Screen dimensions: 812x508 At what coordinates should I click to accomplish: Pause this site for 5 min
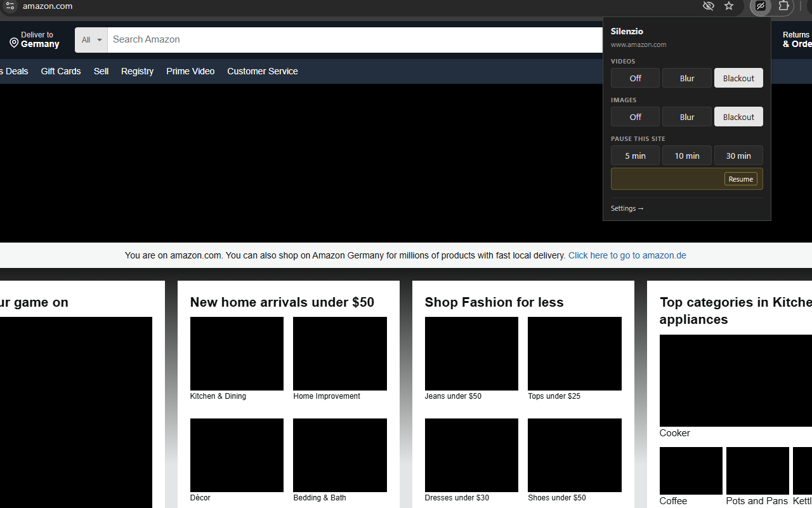click(635, 156)
